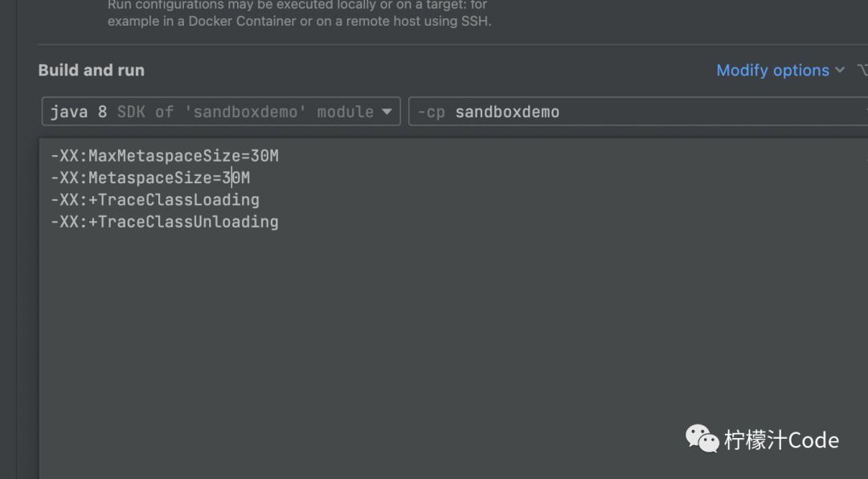This screenshot has width=868, height=479.
Task: Click the 30M value after MaxMetaspaceSize
Action: [264, 156]
